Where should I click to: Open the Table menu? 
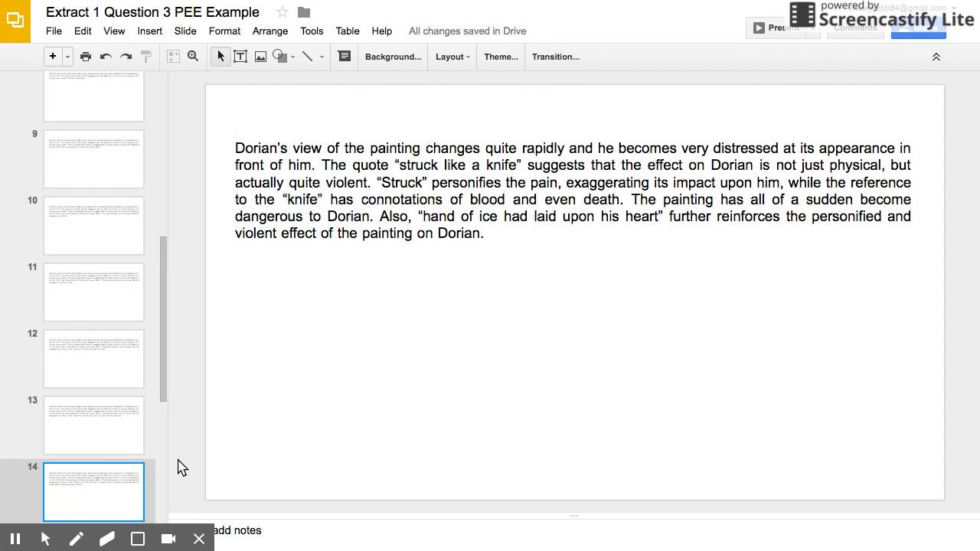pyautogui.click(x=347, y=31)
